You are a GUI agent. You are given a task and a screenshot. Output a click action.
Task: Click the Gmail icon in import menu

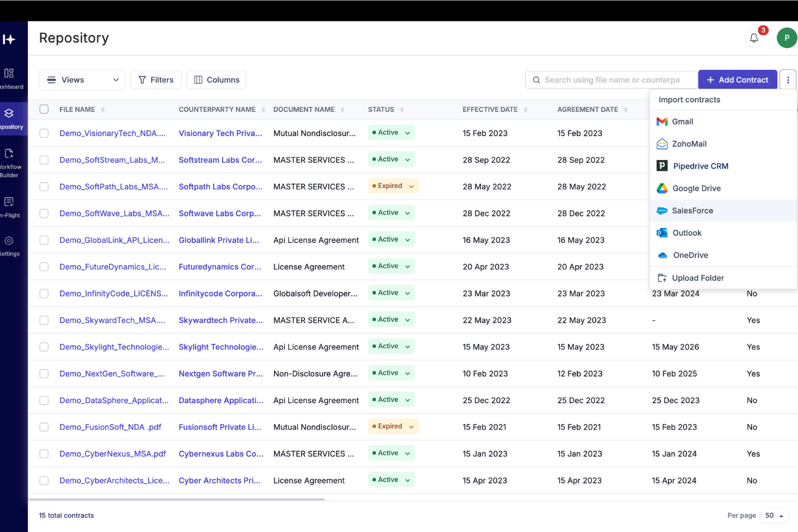(x=662, y=122)
